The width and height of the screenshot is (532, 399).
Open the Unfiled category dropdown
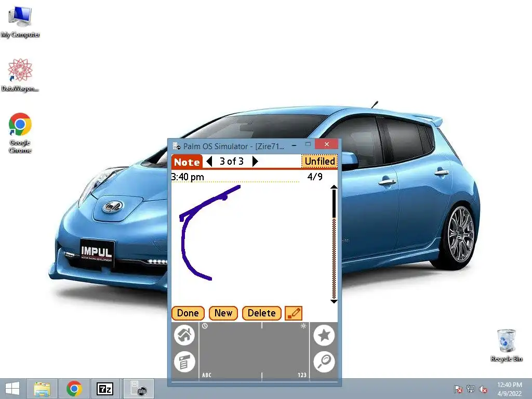[320, 162]
